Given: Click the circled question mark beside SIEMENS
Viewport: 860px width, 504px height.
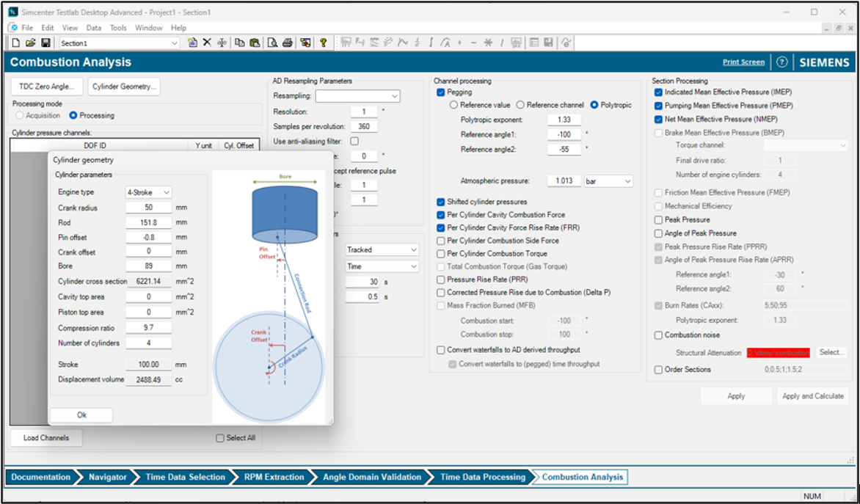Looking at the screenshot, I should 782,62.
